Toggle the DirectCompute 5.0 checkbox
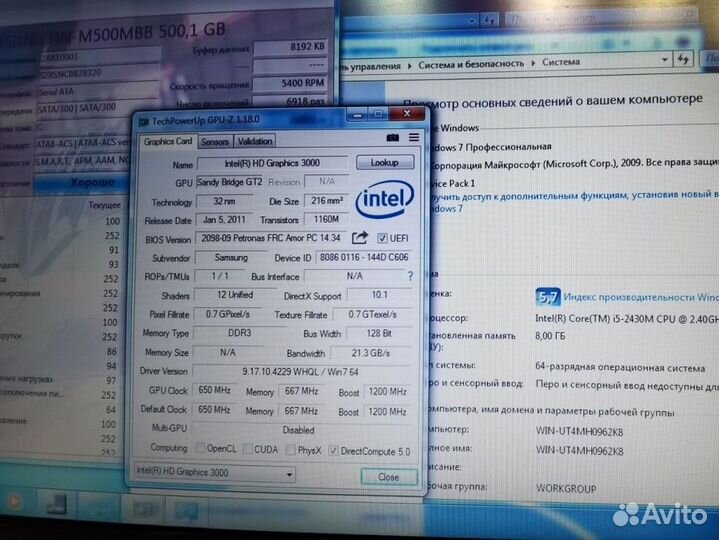This screenshot has height=540, width=719. click(333, 451)
